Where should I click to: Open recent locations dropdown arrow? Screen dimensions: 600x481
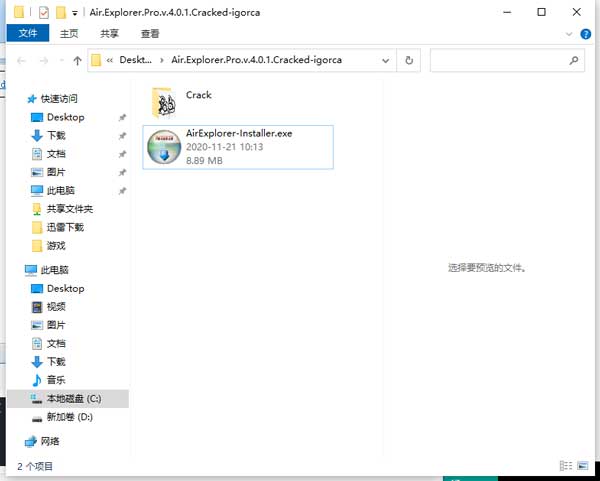coord(61,60)
